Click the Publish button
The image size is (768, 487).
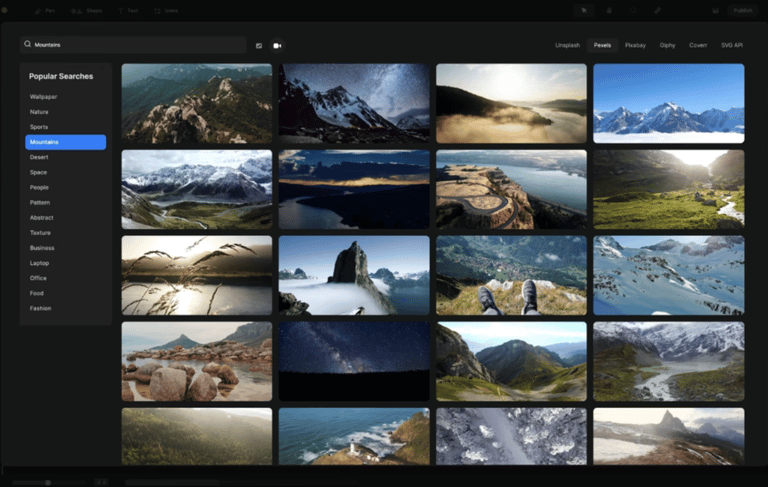[x=743, y=10]
